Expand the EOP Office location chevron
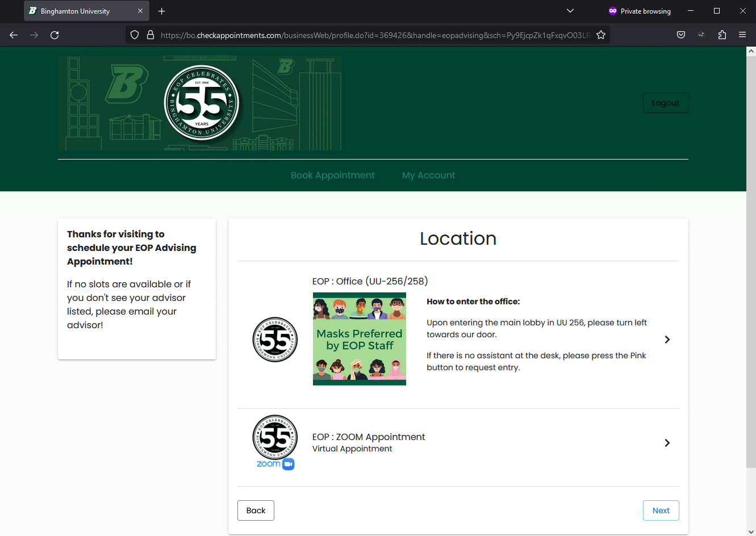This screenshot has width=756, height=536. coord(667,340)
